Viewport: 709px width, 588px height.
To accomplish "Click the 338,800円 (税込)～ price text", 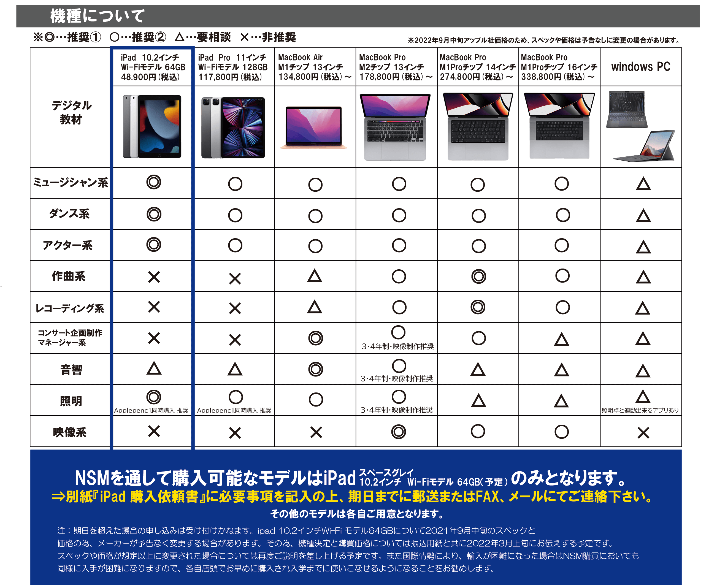I will [558, 77].
